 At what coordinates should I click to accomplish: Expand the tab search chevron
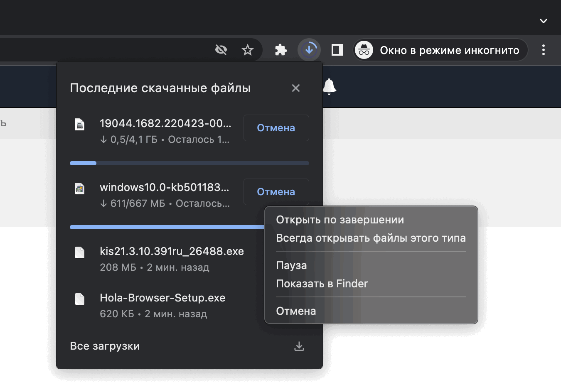click(543, 21)
